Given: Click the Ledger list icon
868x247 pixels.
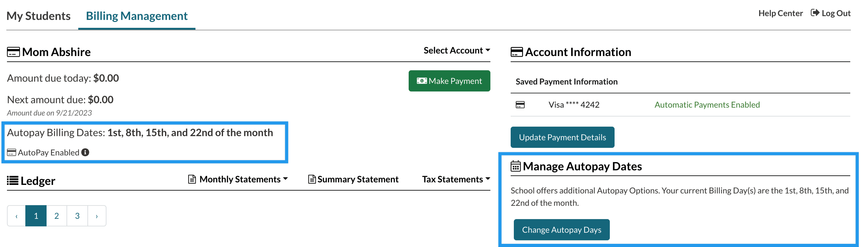Looking at the screenshot, I should click(13, 181).
